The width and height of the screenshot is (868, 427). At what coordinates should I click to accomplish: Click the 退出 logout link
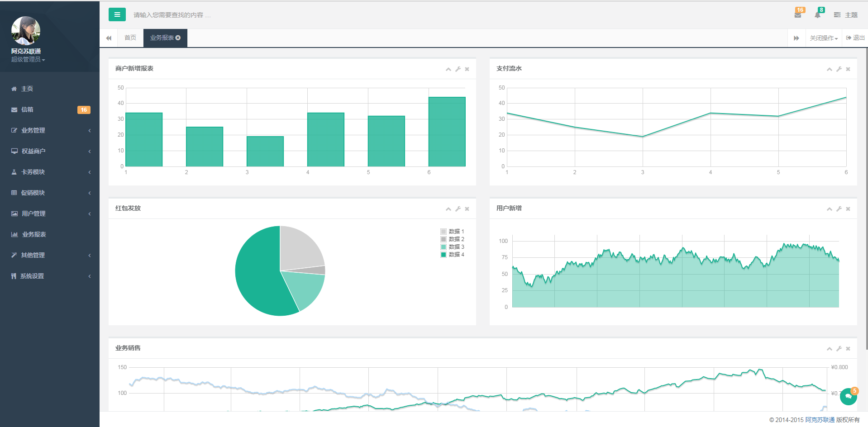click(855, 38)
